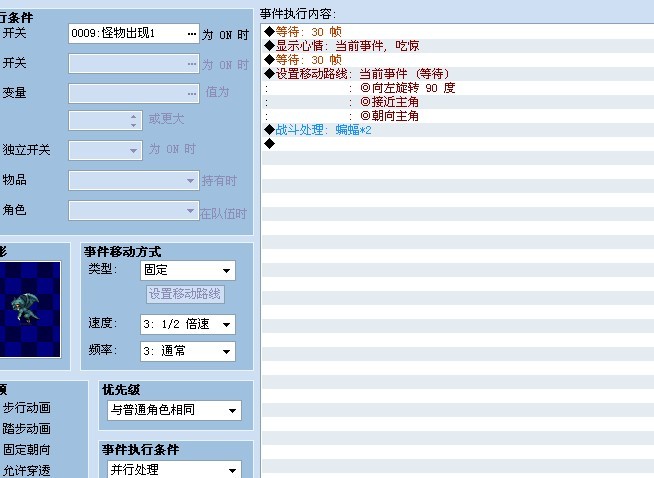
Task: Open the 事件执行条件 dropdown 并行处理
Action: point(174,470)
